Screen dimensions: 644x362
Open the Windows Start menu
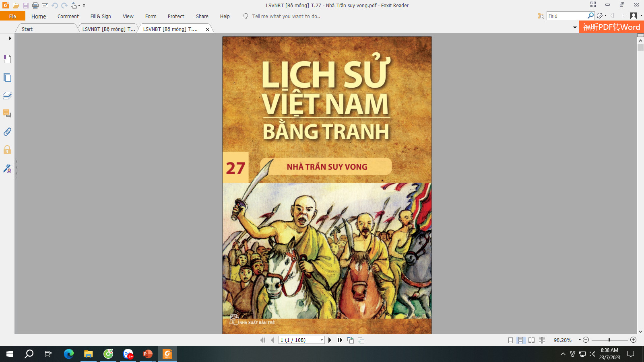(x=10, y=354)
